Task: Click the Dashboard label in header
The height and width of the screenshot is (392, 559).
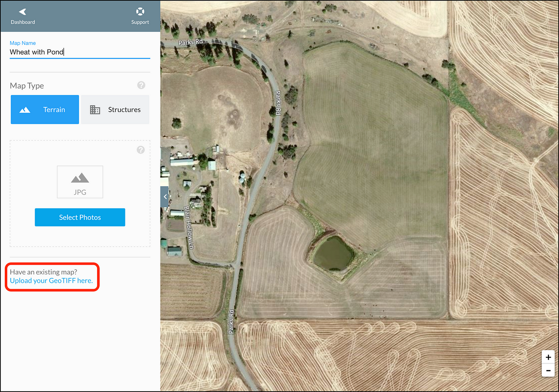Action: 23,22
